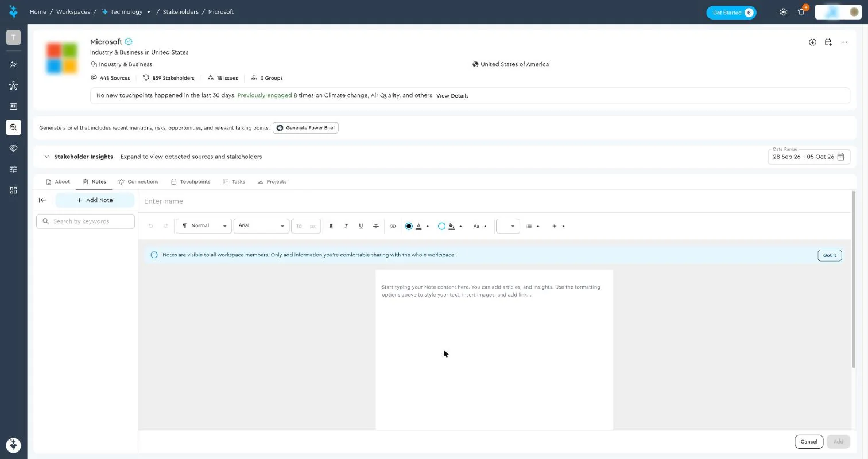The height and width of the screenshot is (459, 868).
Task: Click the Search by keywords field
Action: click(x=86, y=221)
